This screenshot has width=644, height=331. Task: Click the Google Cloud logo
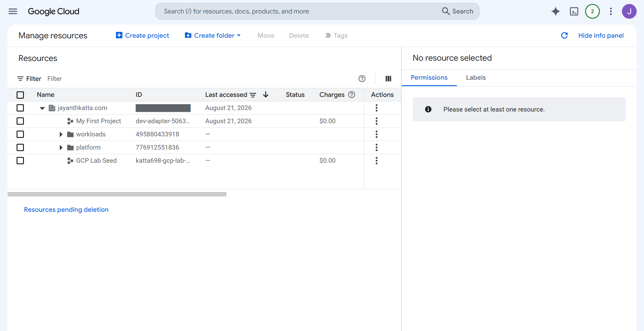54,11
